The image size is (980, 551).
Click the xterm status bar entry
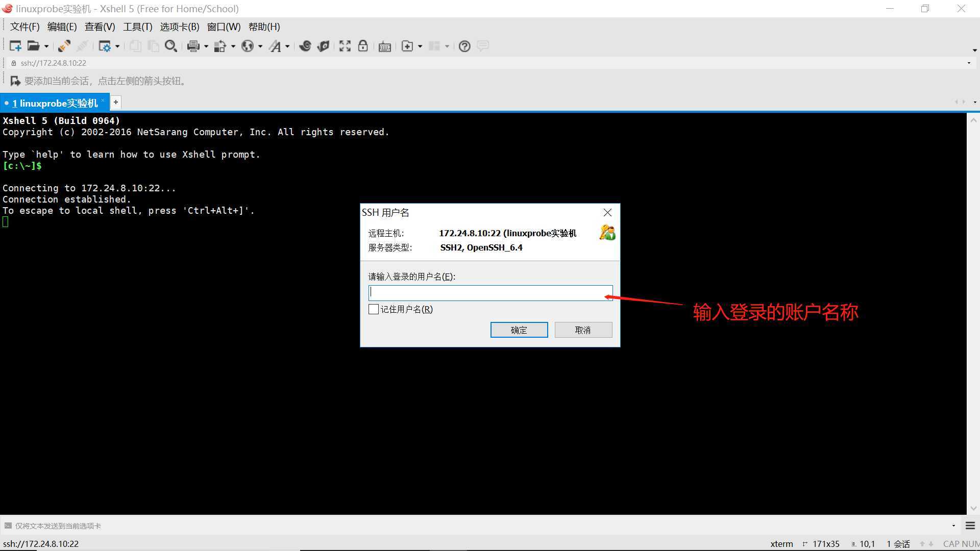point(781,544)
